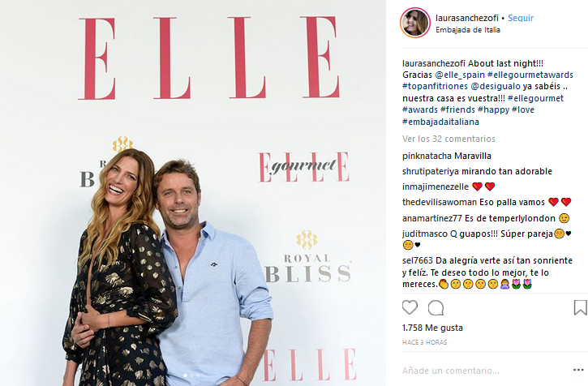
Task: Follow the account via Seguir
Action: [x=521, y=18]
